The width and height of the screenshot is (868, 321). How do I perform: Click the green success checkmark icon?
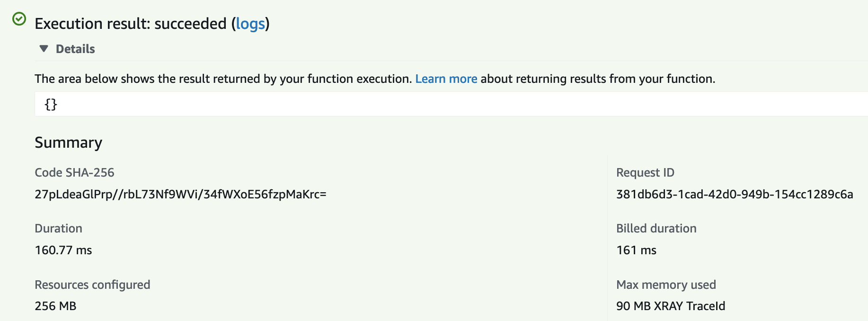coord(19,19)
